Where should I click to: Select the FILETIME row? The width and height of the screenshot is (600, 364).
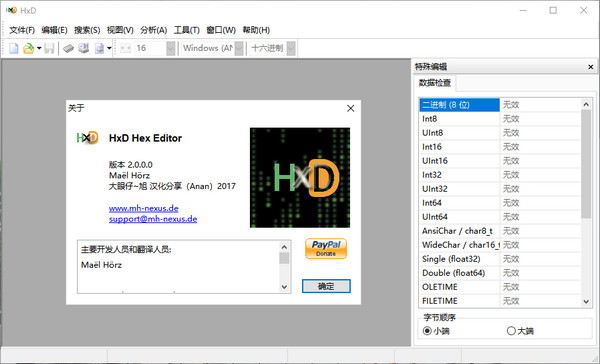click(x=500, y=301)
